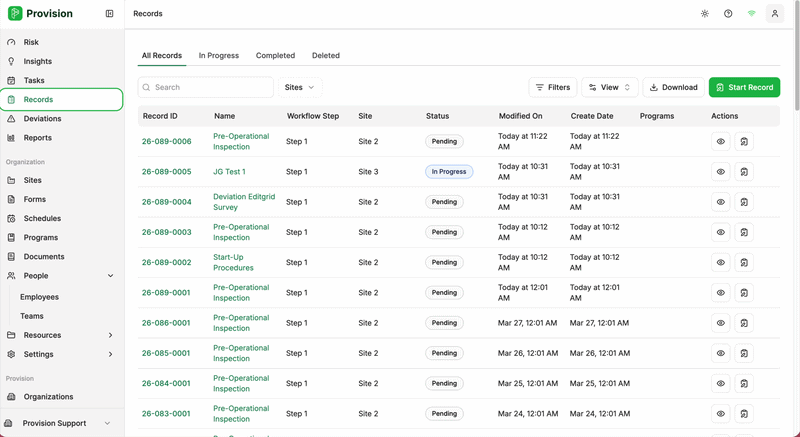
Task: Open the View selector dropdown
Action: point(609,88)
